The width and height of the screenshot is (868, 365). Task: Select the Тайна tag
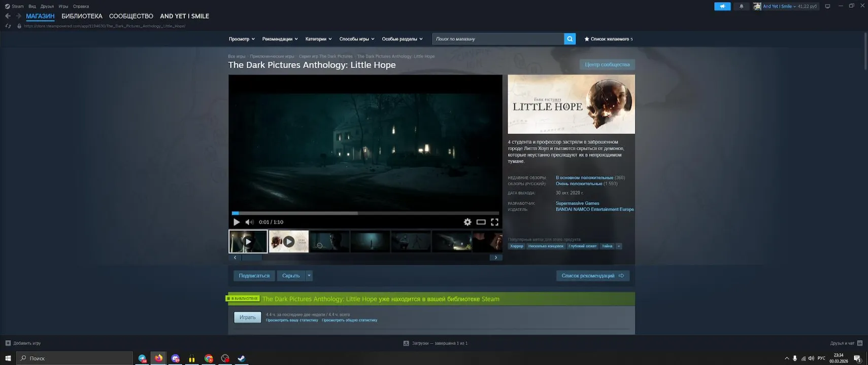[x=607, y=246]
